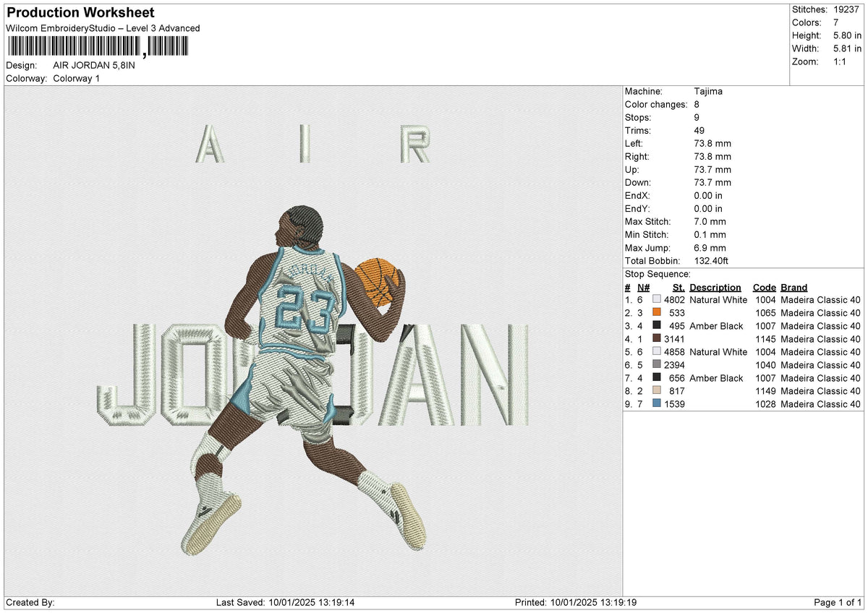
Task: Click the Zoom value 1:1
Action: [841, 61]
